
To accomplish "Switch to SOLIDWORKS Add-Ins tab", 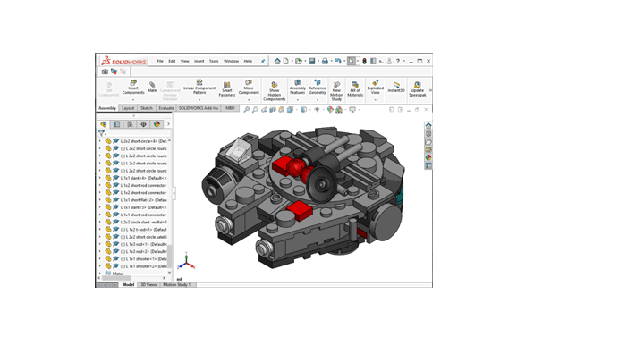I will click(199, 108).
